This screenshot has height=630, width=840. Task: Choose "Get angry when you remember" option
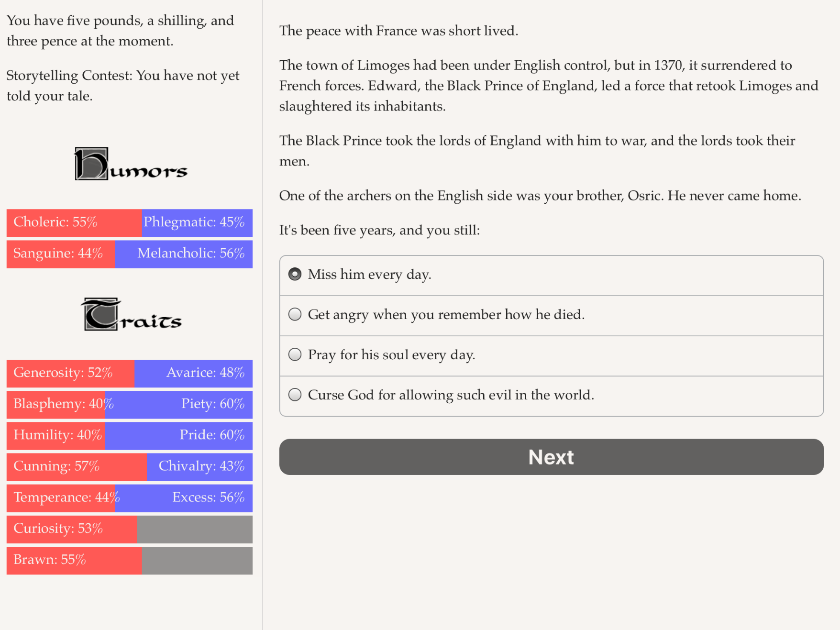pyautogui.click(x=551, y=316)
